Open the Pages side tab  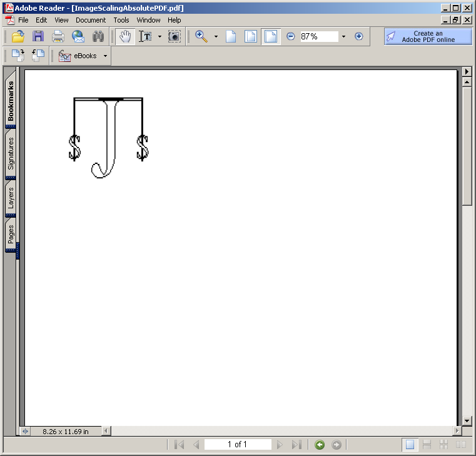tap(11, 235)
